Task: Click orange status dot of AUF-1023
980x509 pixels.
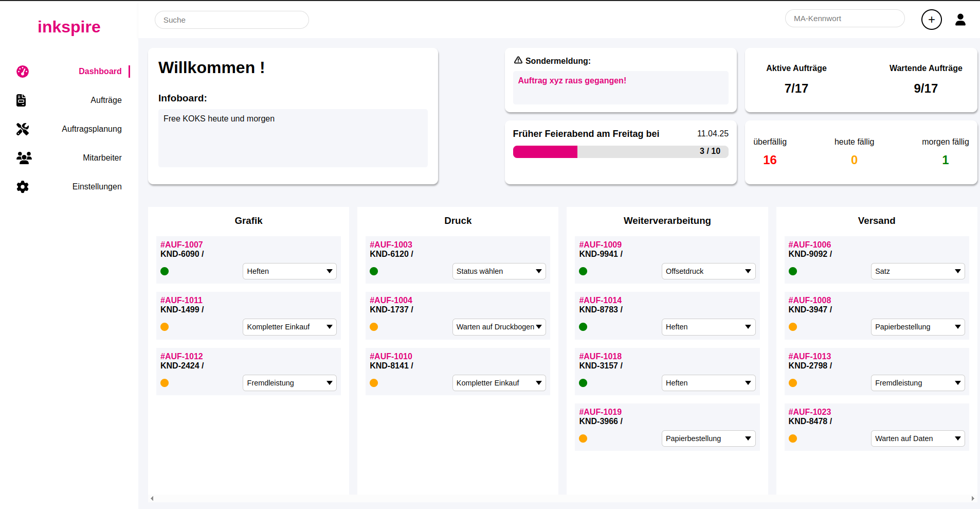Action: pos(793,438)
